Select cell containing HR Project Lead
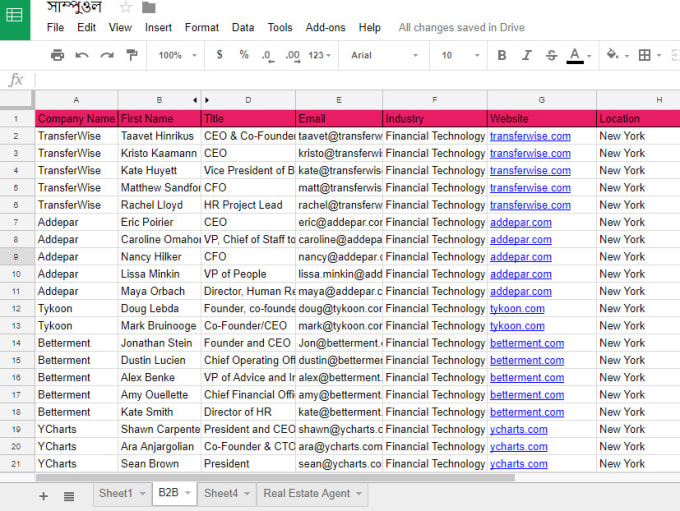This screenshot has height=511, width=680. 248,205
